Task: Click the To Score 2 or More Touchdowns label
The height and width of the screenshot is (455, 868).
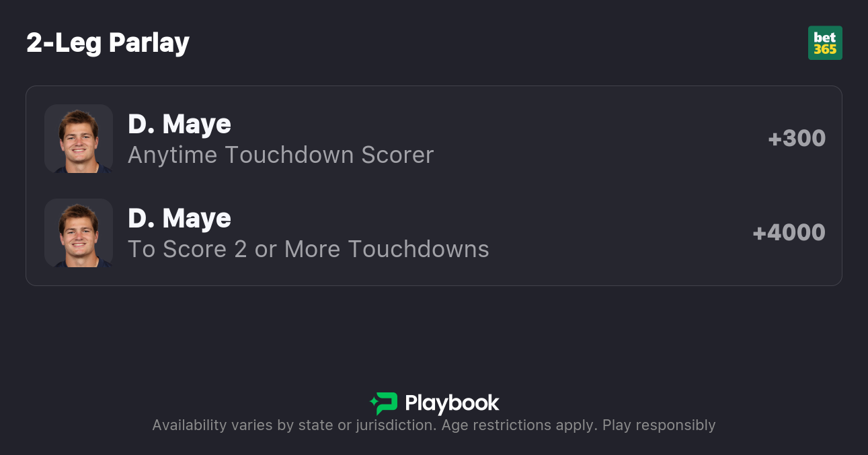Action: tap(308, 249)
